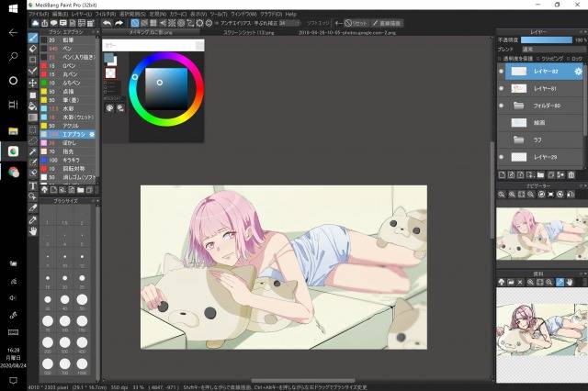
Task: Click the transparent color swatch
Action: 110,73
